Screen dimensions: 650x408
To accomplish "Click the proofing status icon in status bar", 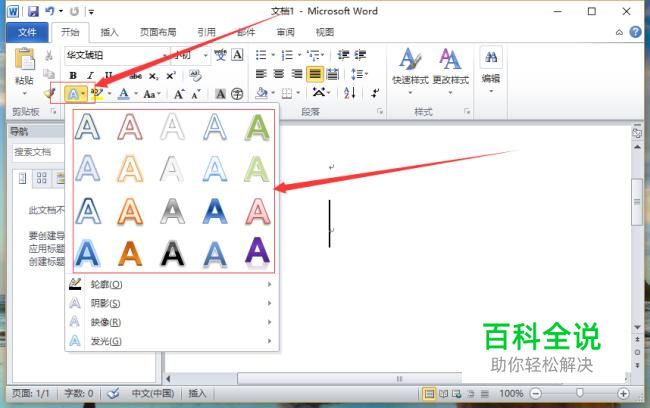I will (113, 393).
